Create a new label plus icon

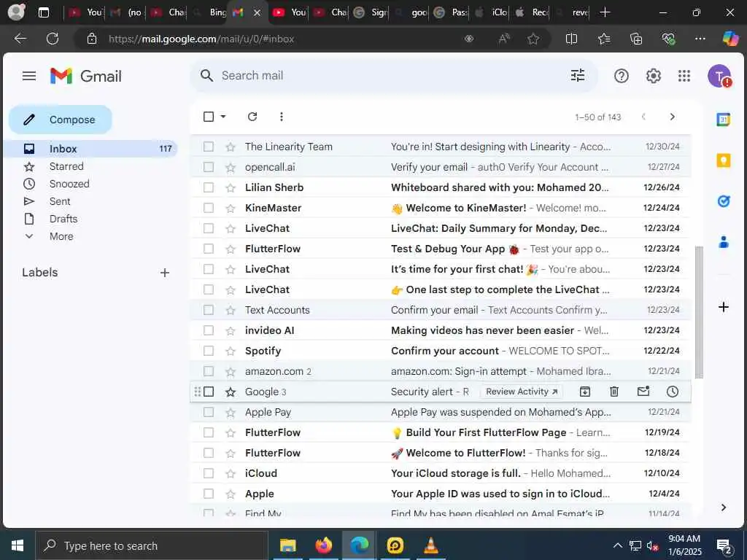click(165, 273)
